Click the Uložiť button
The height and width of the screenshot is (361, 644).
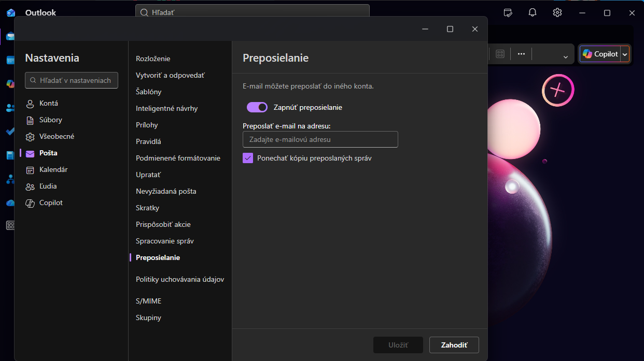coord(398,345)
